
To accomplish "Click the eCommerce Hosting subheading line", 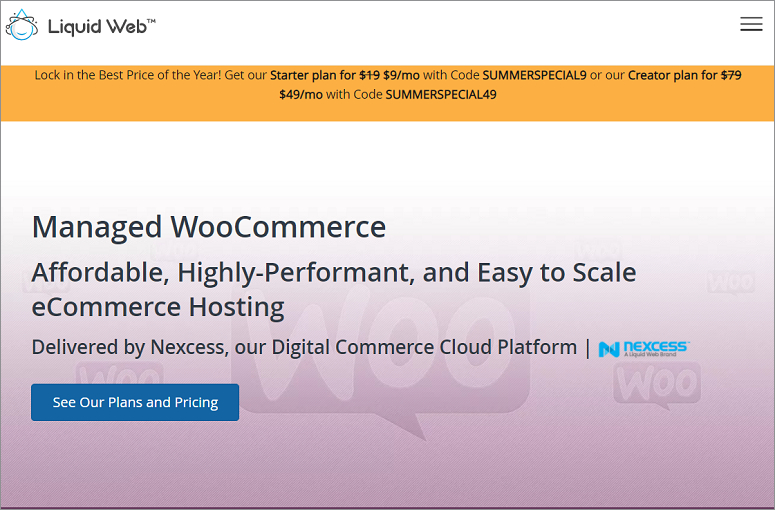I will [158, 307].
